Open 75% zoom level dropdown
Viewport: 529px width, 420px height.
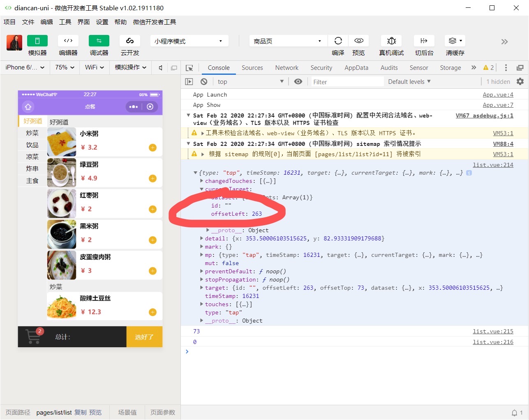[x=65, y=67]
